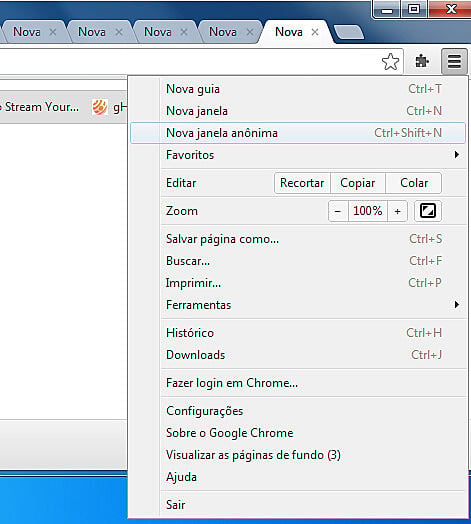Image resolution: width=471 pixels, height=524 pixels.
Task: Decrease zoom with the minus button
Action: click(x=338, y=211)
